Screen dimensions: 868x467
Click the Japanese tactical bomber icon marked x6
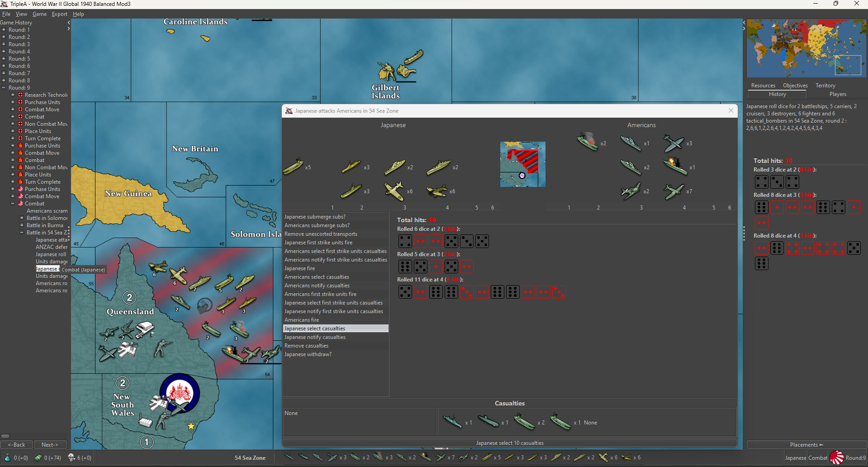coord(437,191)
